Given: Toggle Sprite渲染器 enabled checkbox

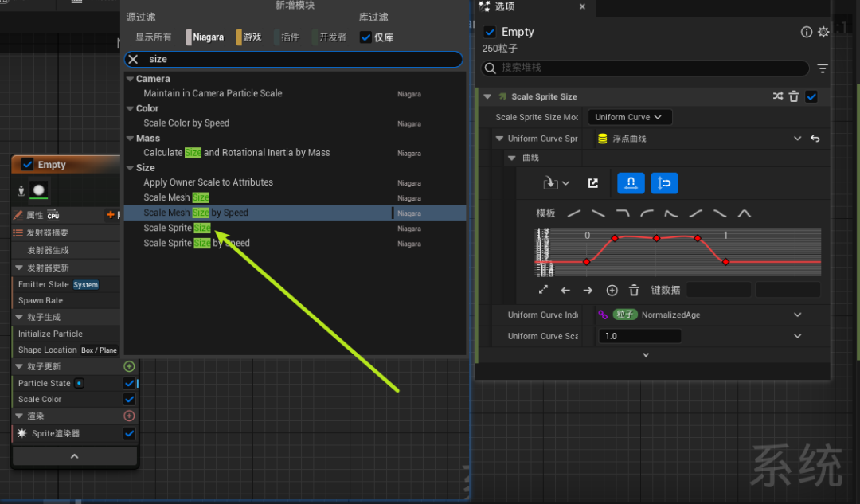Looking at the screenshot, I should click(130, 433).
